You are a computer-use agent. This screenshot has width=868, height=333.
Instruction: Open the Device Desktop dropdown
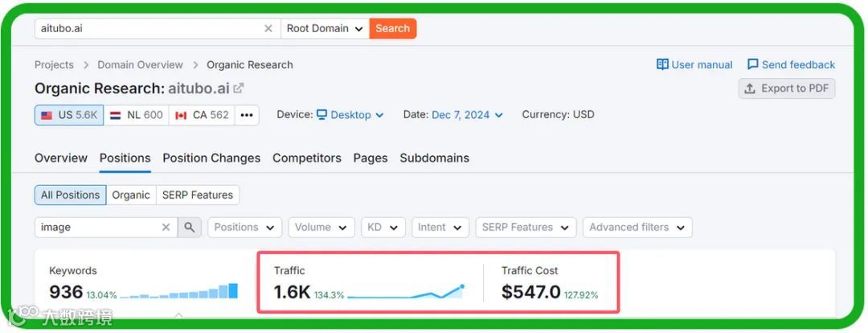click(350, 115)
